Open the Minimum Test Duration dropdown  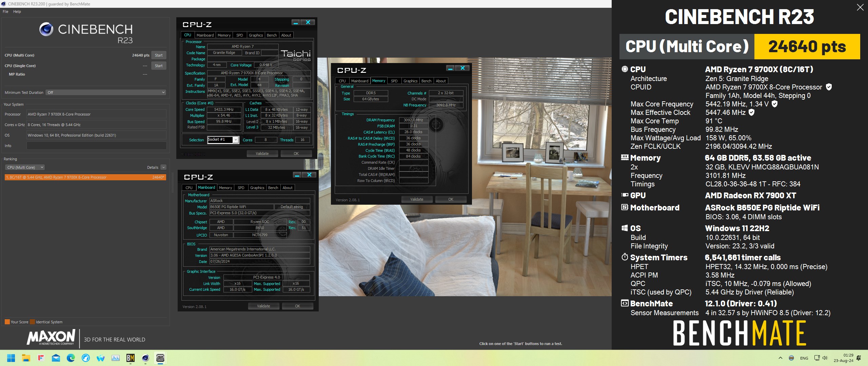tap(106, 93)
